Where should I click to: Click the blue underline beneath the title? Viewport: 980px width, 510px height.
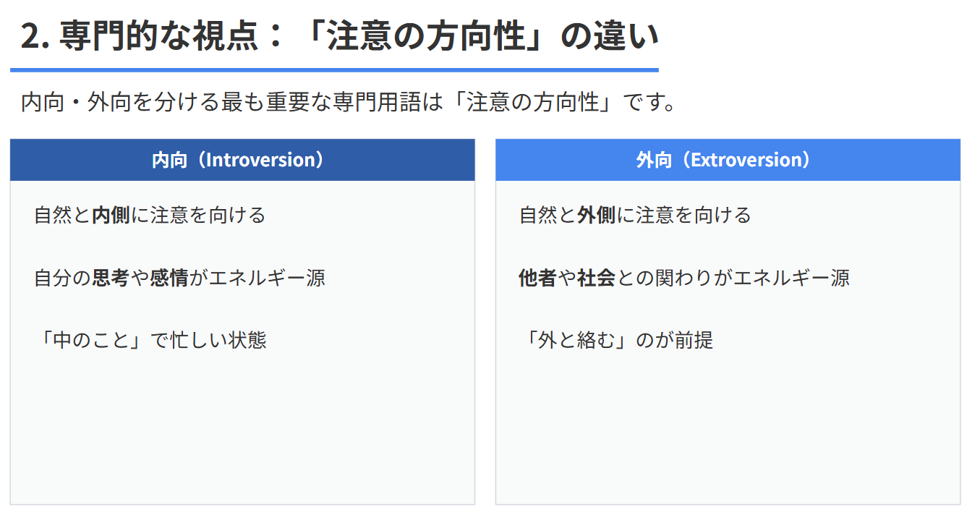(x=334, y=70)
